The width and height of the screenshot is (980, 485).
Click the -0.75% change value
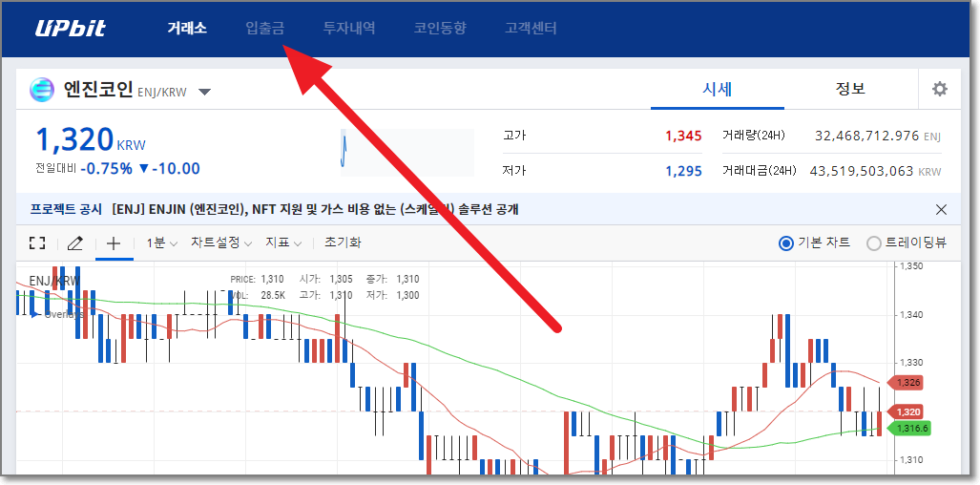[x=106, y=169]
